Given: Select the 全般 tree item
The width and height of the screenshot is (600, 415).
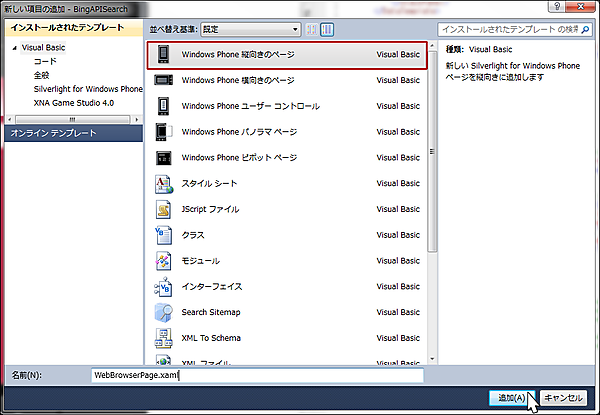Looking at the screenshot, I should pyautogui.click(x=41, y=75).
